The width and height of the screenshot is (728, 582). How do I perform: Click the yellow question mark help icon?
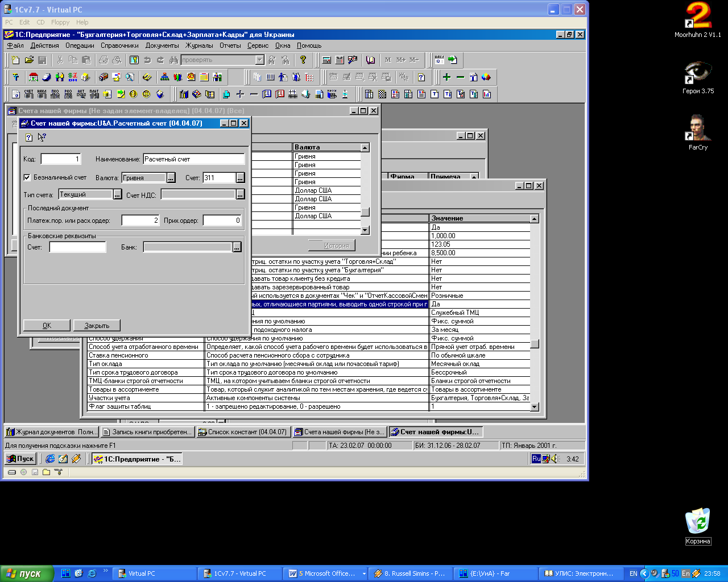[x=303, y=60]
